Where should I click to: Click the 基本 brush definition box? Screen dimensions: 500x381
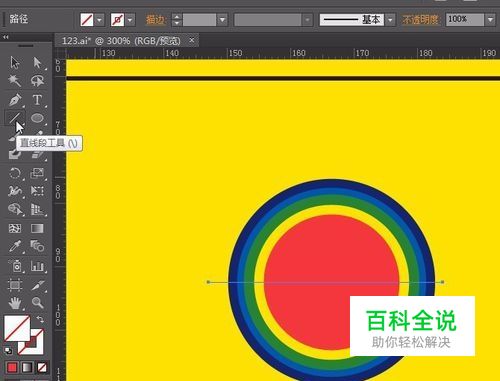click(352, 20)
